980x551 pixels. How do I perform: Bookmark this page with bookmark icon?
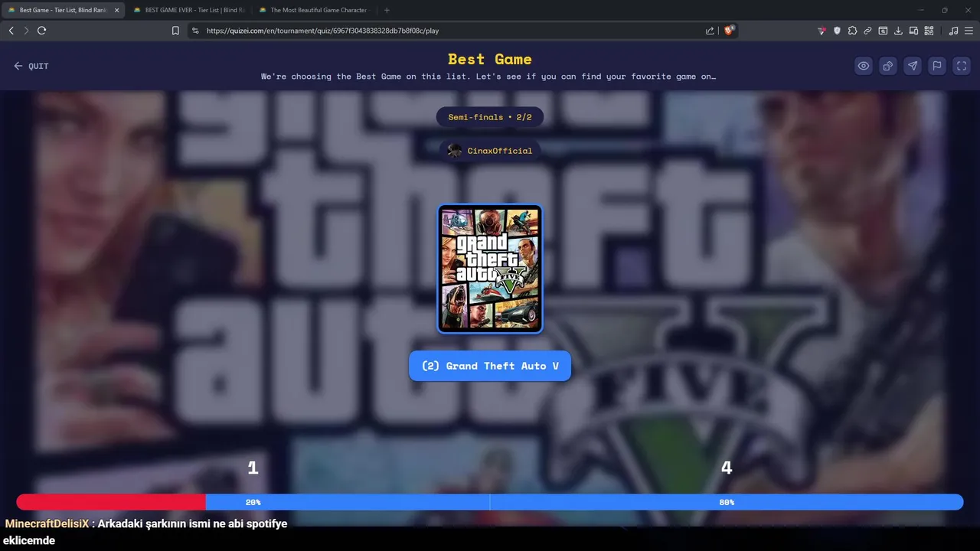(175, 31)
